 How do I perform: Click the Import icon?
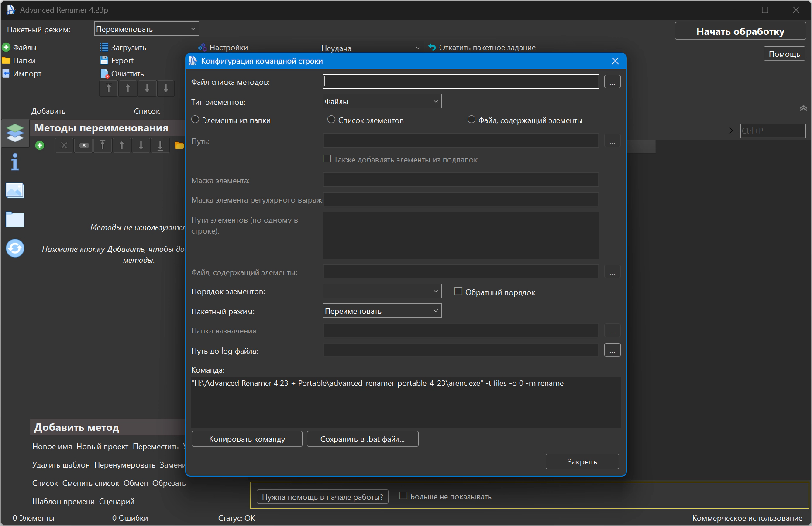(x=6, y=73)
